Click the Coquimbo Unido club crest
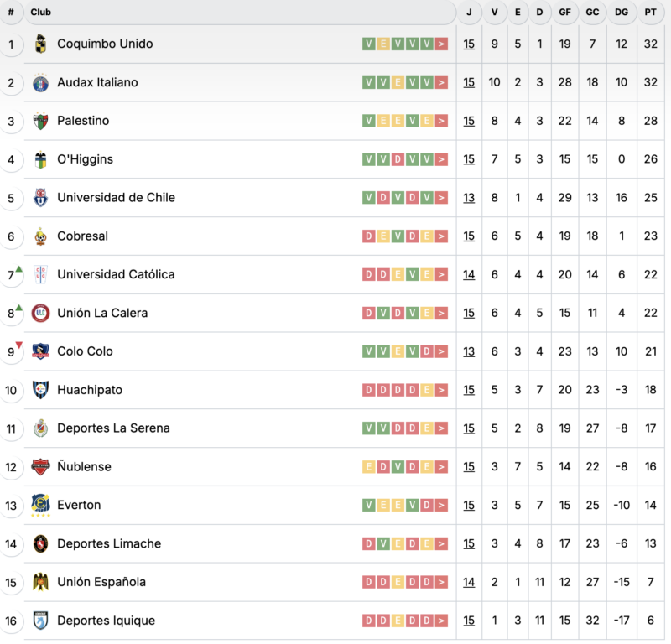 [40, 44]
